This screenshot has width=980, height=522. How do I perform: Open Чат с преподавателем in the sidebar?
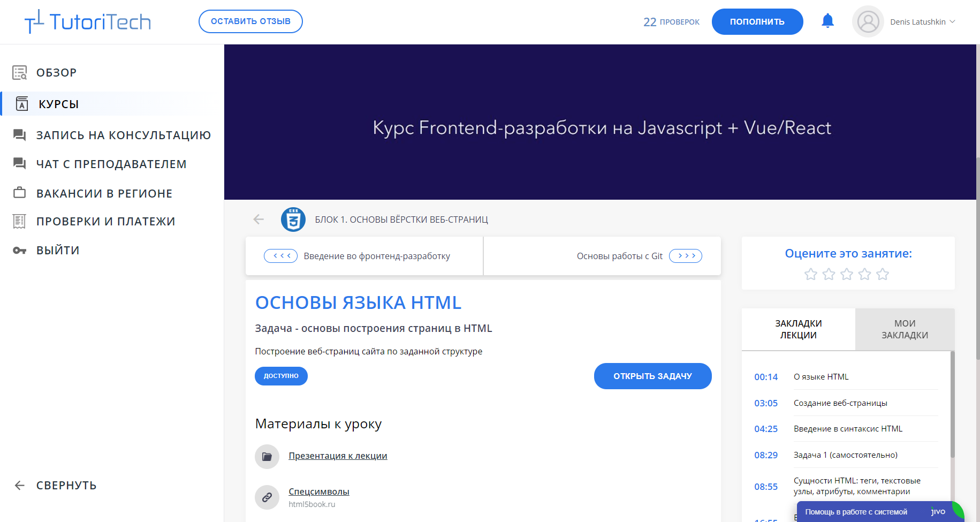coord(111,164)
